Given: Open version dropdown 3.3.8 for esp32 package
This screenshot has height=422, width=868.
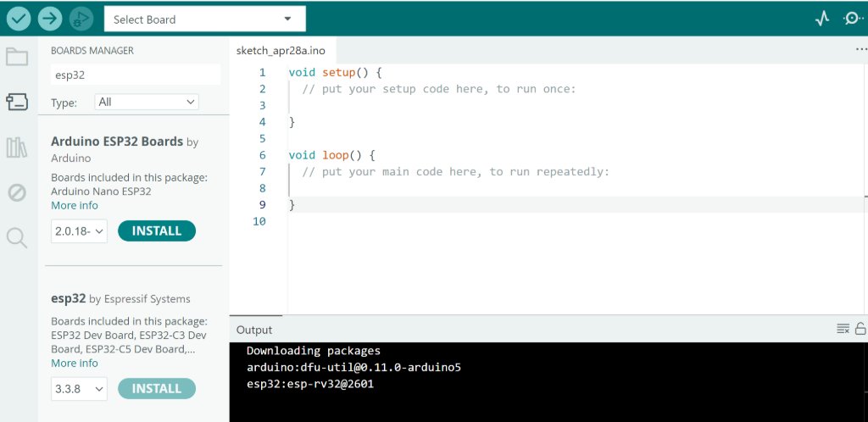Looking at the screenshot, I should pyautogui.click(x=79, y=389).
